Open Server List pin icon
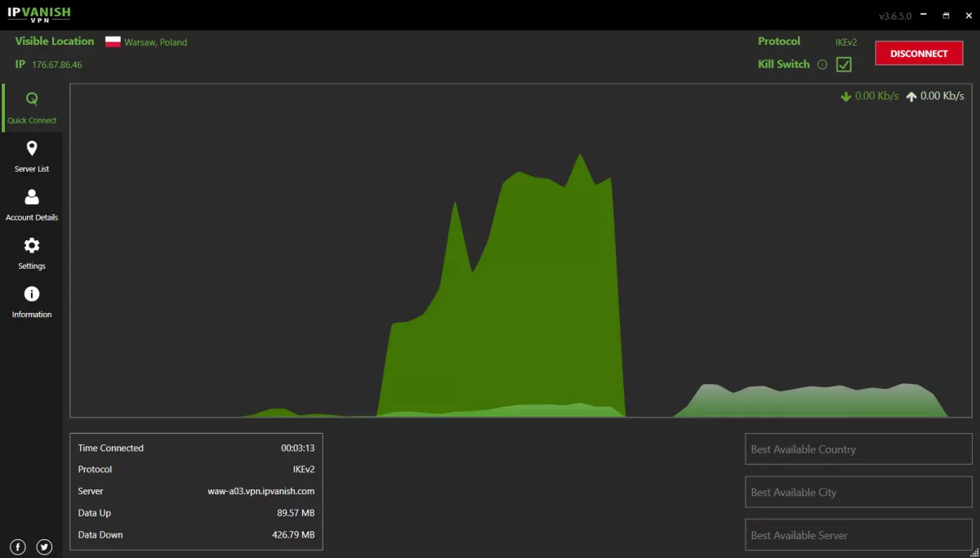The height and width of the screenshot is (558, 980). click(32, 149)
